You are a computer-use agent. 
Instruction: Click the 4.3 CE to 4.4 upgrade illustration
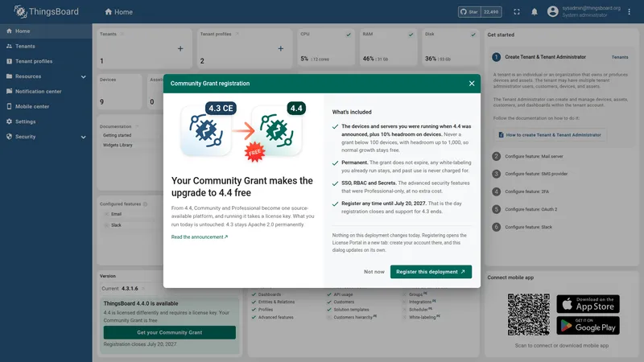243,131
